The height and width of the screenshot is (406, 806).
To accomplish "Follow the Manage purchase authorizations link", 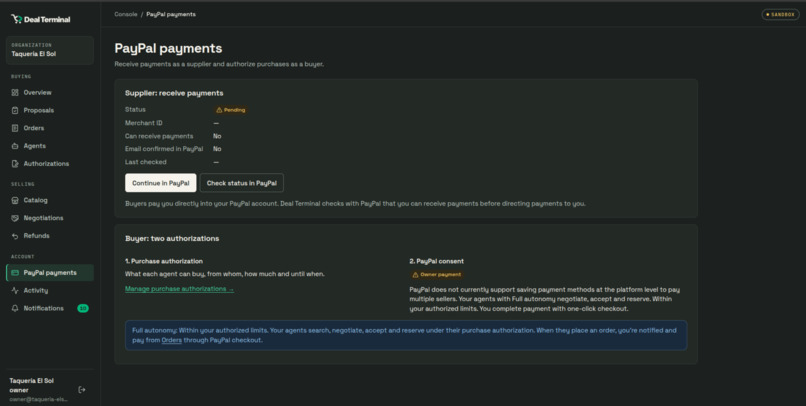I will tap(179, 289).
